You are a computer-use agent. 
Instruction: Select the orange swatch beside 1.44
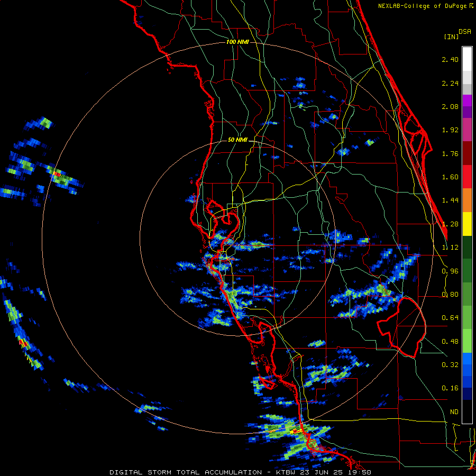(467, 200)
